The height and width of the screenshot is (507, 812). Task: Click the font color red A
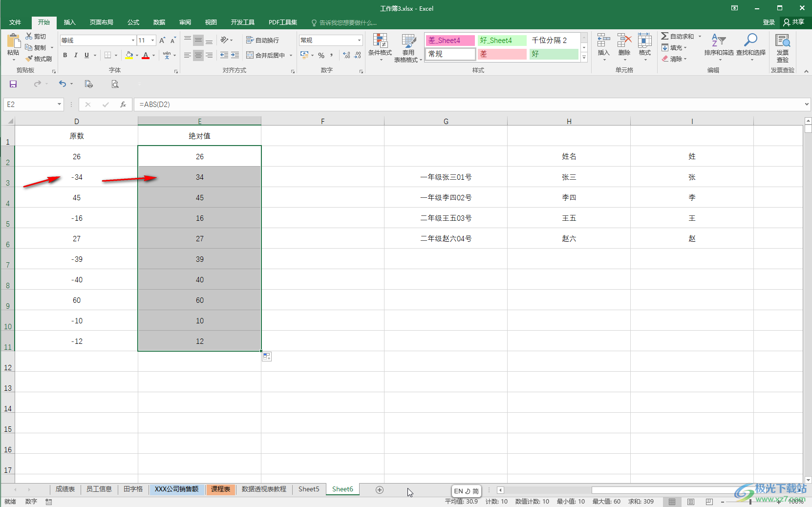[146, 55]
